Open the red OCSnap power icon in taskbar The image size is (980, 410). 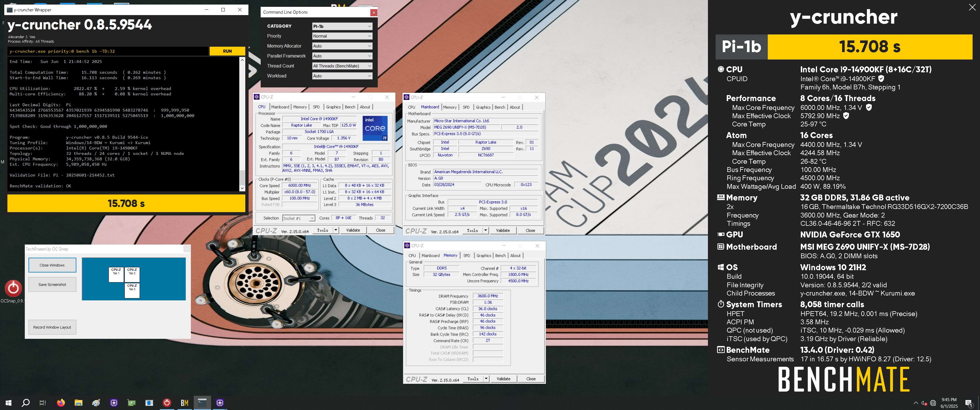pos(167,402)
